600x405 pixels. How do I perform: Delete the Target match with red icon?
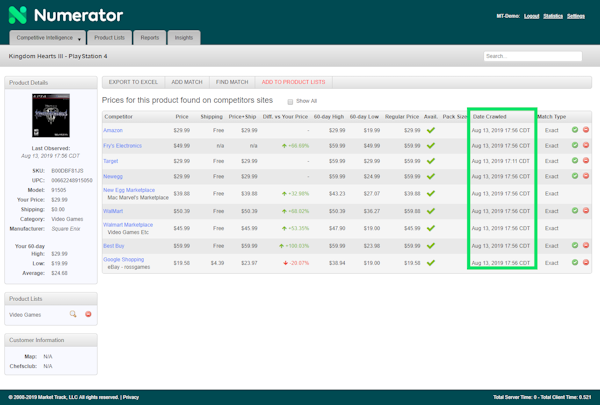[x=586, y=160]
